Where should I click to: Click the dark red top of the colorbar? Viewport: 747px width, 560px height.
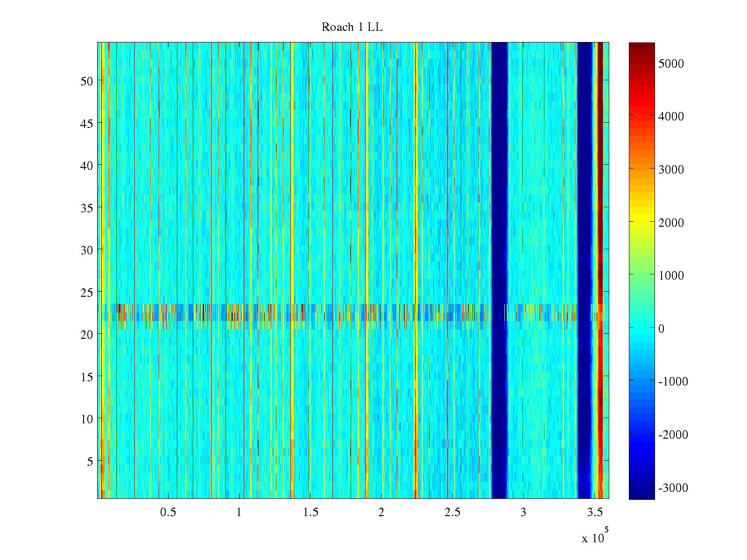click(641, 49)
